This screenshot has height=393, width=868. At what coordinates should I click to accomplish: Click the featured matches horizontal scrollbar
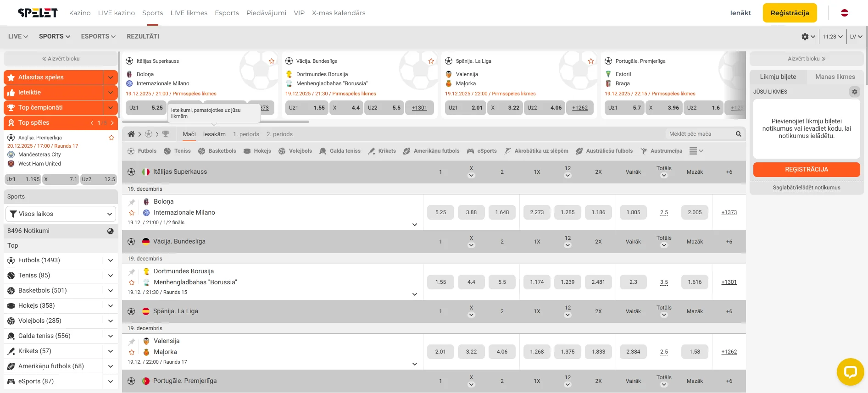[216, 122]
